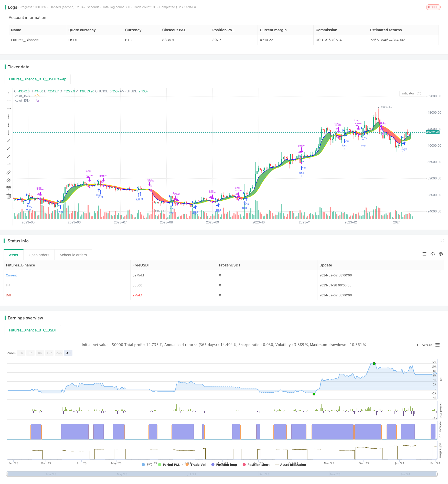Click the Position P&L value 397.7
The height and width of the screenshot is (484, 448).
[x=217, y=40]
